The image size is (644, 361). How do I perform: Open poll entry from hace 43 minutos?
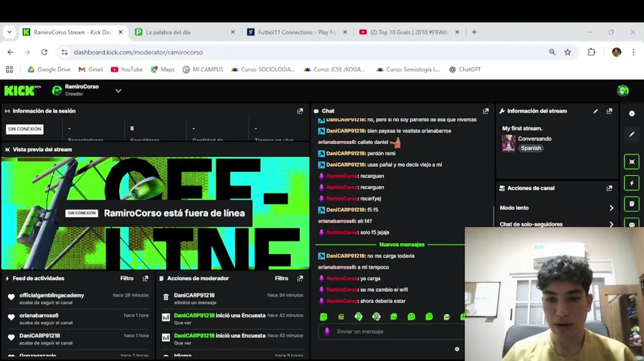(x=232, y=339)
